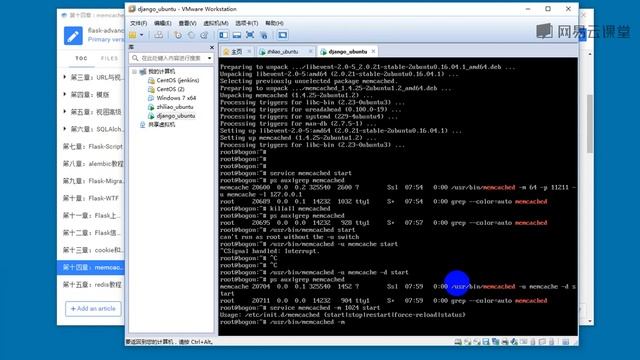This screenshot has width=640, height=360.
Task: Open chapter 第十章: Flask-WTF
Action: (x=91, y=198)
